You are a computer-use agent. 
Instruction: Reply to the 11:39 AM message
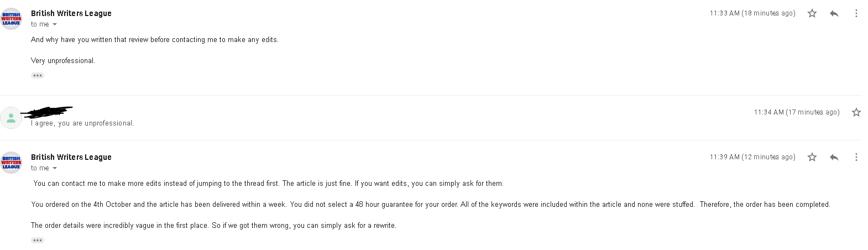(834, 157)
